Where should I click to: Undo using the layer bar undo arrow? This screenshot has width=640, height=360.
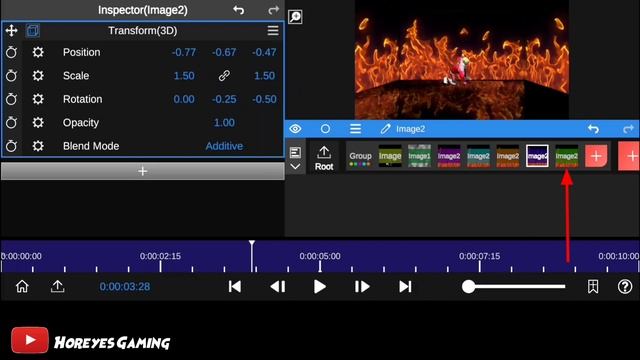click(x=593, y=129)
